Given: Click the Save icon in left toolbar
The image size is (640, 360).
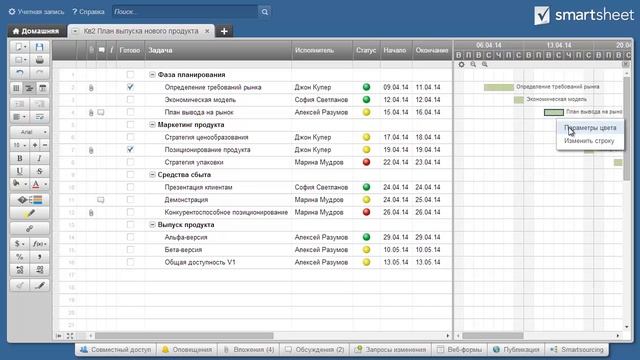Looking at the screenshot, I should click(39, 47).
